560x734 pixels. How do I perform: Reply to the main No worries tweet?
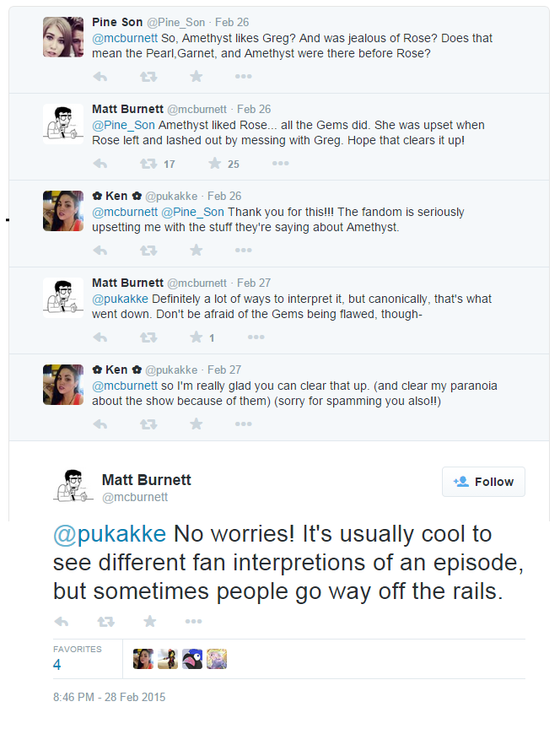[x=61, y=622]
